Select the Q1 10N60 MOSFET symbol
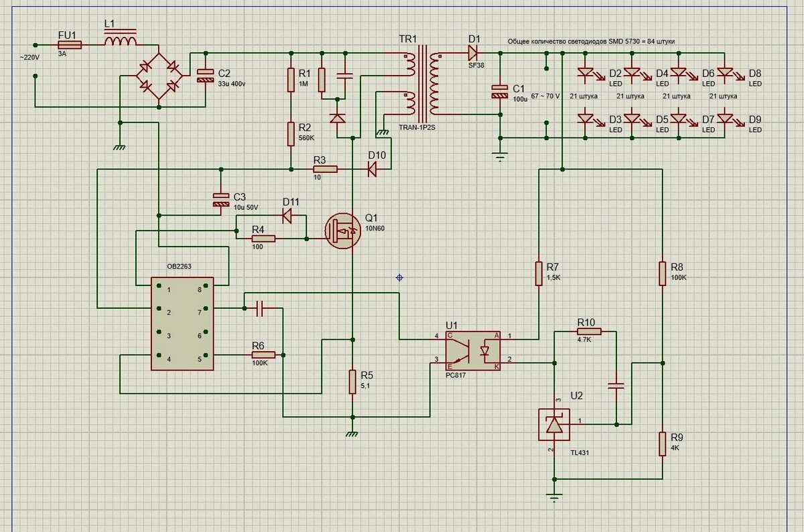 coord(342,230)
